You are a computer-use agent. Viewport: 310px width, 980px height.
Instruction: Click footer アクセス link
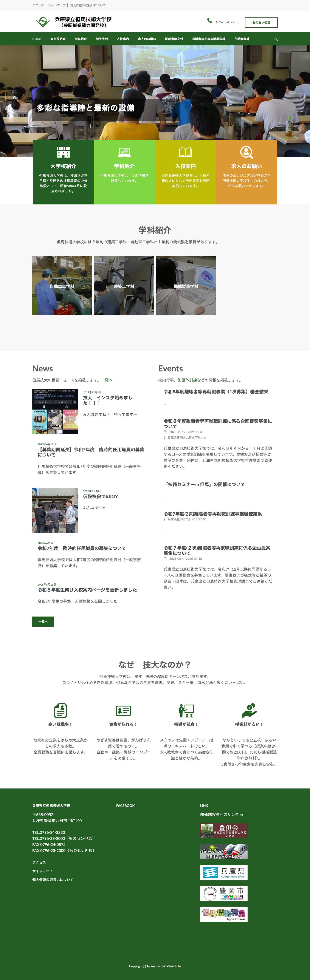point(39,863)
